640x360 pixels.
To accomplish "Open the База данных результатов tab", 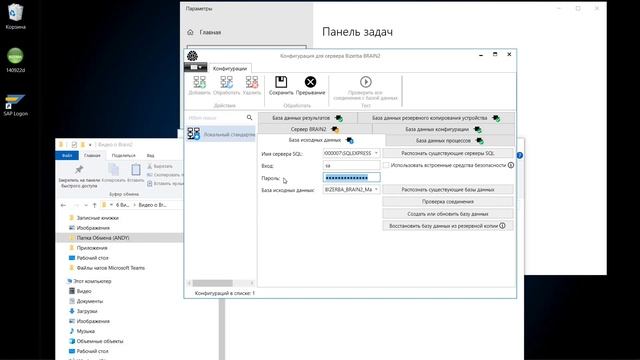I will coord(307,118).
